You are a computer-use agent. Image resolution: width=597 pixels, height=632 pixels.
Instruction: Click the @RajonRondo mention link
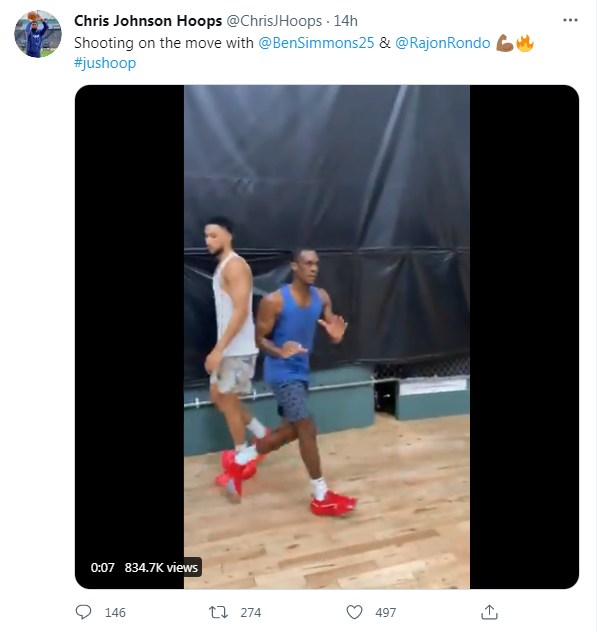tap(443, 43)
